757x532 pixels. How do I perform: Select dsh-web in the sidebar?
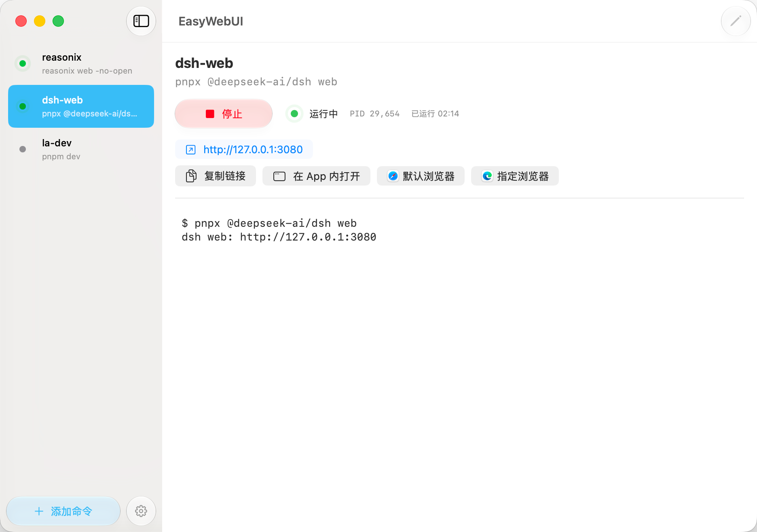[x=81, y=106]
